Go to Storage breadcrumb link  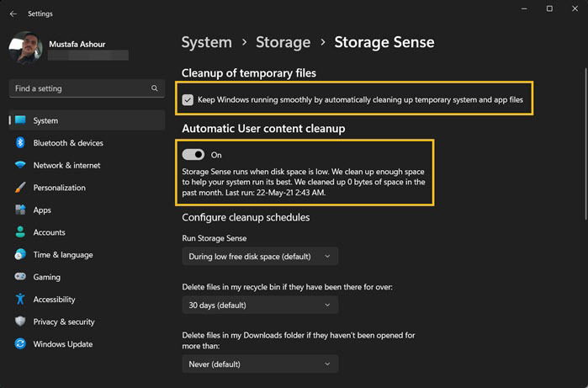(x=283, y=42)
